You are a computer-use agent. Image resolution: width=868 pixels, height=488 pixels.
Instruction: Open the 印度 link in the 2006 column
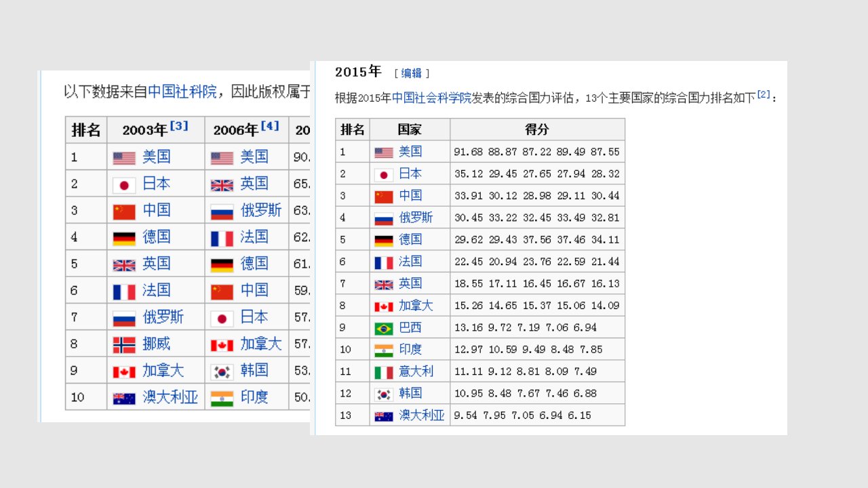tap(254, 398)
